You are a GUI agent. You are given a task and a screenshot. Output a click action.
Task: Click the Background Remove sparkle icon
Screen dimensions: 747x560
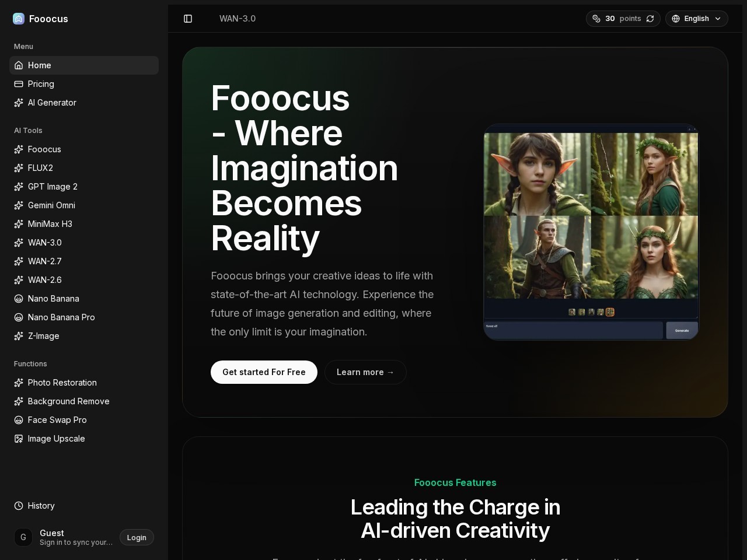[19, 401]
